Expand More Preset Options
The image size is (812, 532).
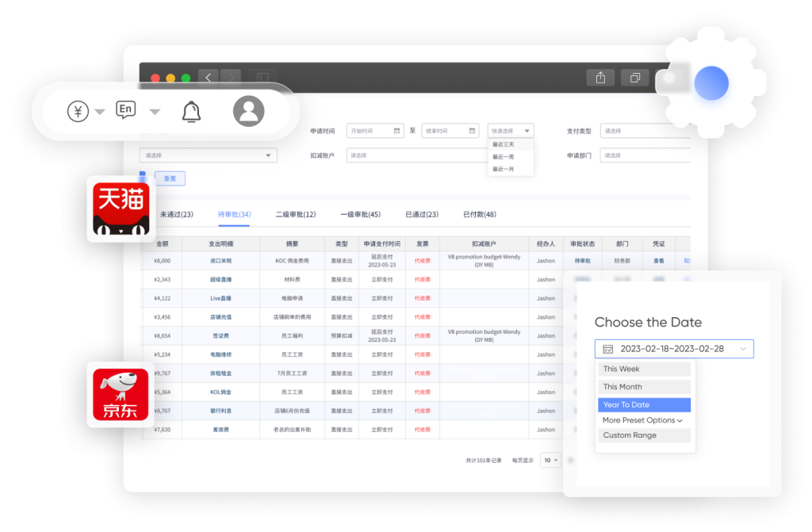pyautogui.click(x=642, y=420)
